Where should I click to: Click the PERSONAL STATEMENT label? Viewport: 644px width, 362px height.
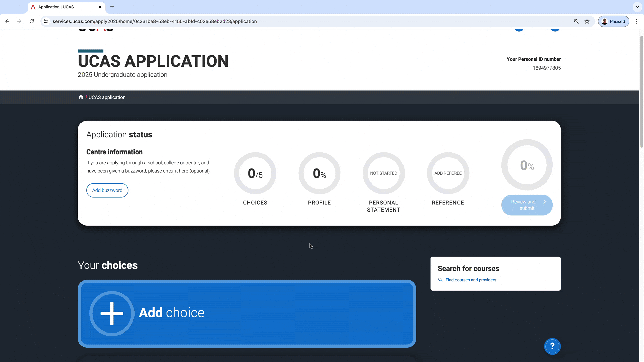click(x=384, y=206)
